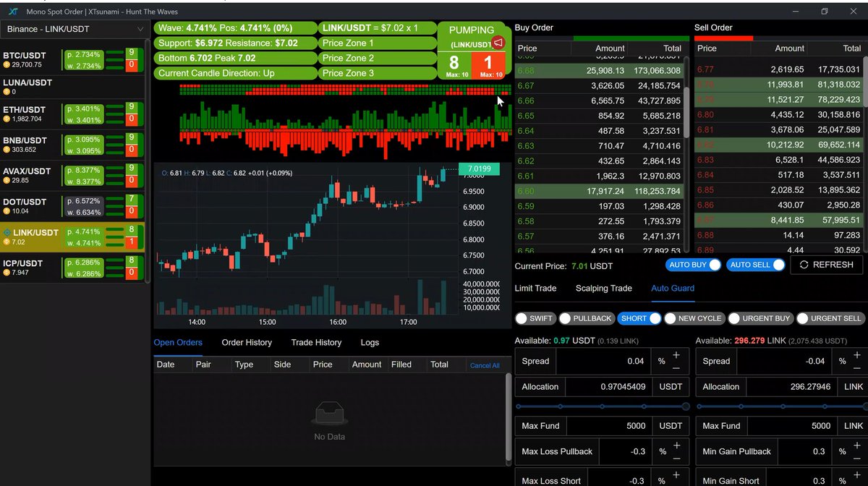The height and width of the screenshot is (486, 868).
Task: Enable the SWIFT mode toggle
Action: pos(536,318)
